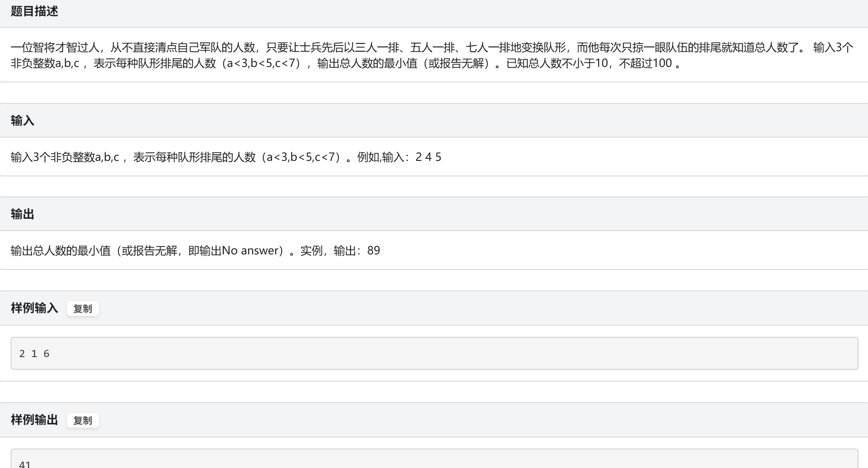Copy the sample output using its copy button
The image size is (868, 468).
(x=83, y=420)
